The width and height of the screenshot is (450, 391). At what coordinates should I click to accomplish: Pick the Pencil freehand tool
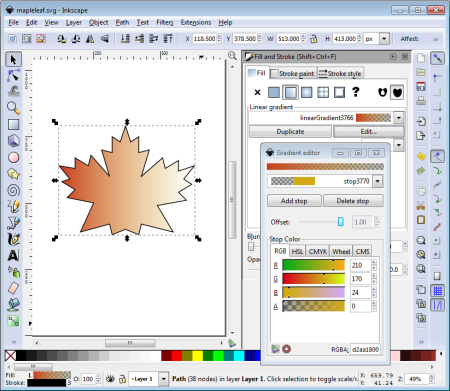pyautogui.click(x=13, y=207)
